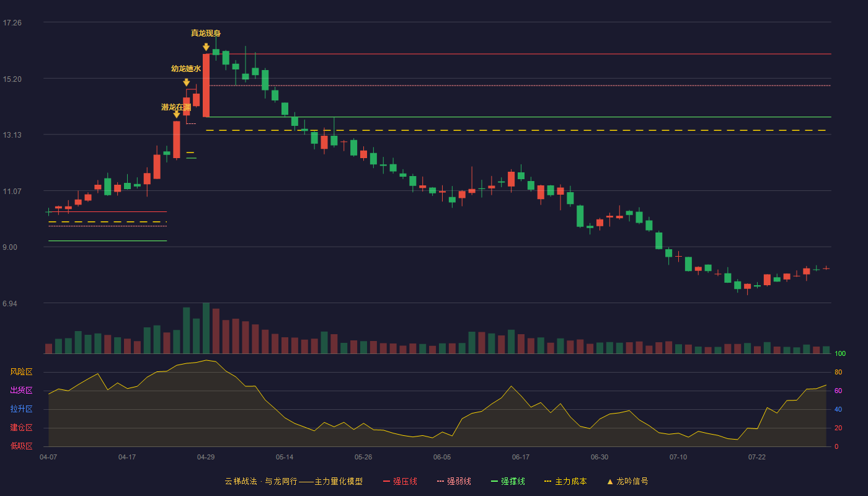Select the 建仓区 zone label
868x496 pixels.
21,428
